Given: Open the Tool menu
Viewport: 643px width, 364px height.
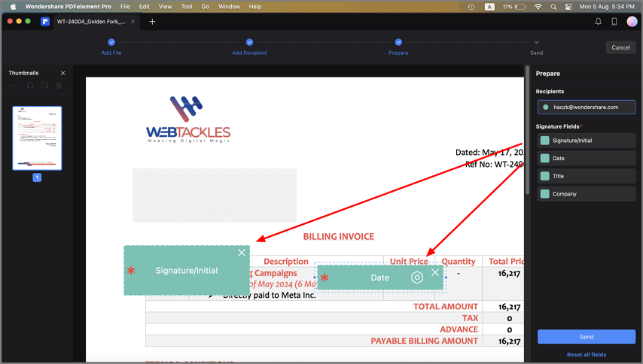Looking at the screenshot, I should [x=187, y=7].
